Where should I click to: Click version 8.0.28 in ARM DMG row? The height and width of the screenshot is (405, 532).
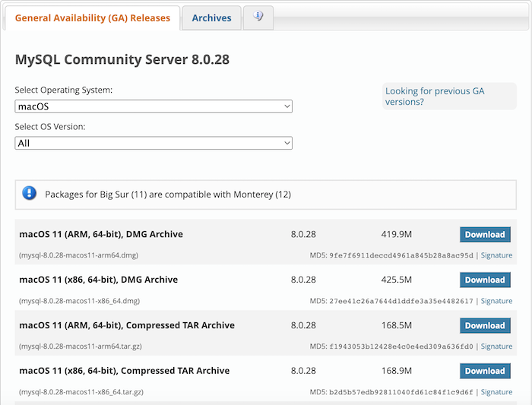click(303, 234)
